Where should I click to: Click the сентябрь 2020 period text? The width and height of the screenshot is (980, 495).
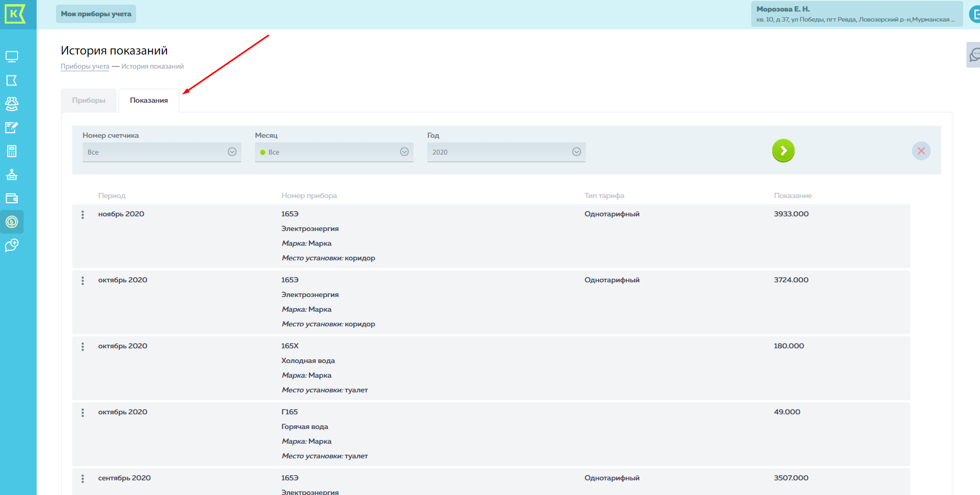click(124, 478)
